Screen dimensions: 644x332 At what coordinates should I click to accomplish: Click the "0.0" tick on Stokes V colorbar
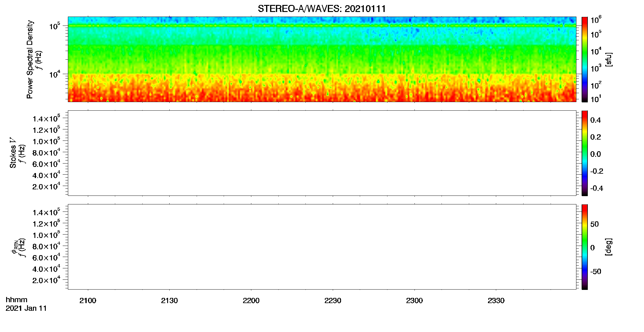(x=595, y=154)
